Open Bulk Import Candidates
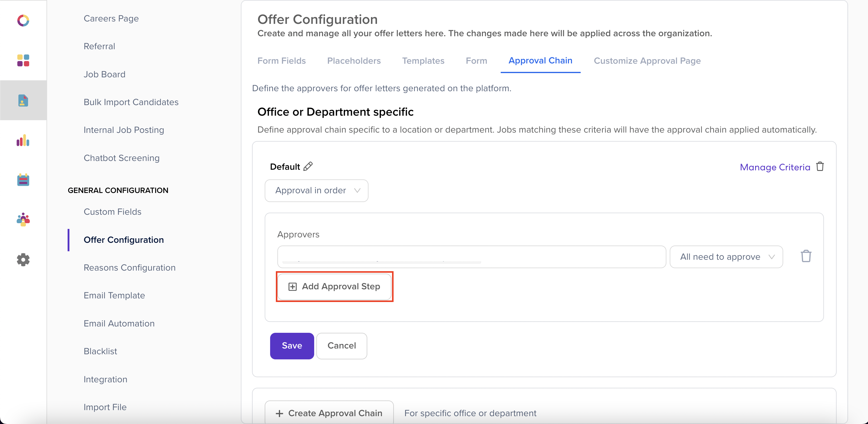This screenshot has height=424, width=868. pos(131,102)
